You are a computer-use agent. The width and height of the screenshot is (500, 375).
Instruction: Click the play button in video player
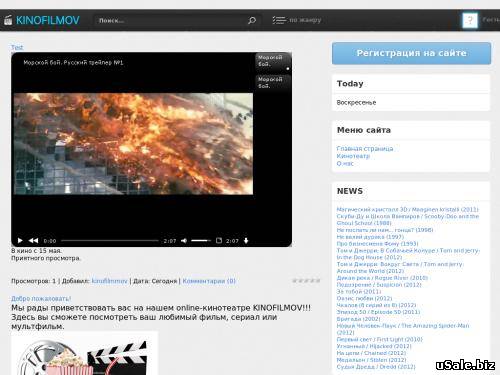[20, 240]
